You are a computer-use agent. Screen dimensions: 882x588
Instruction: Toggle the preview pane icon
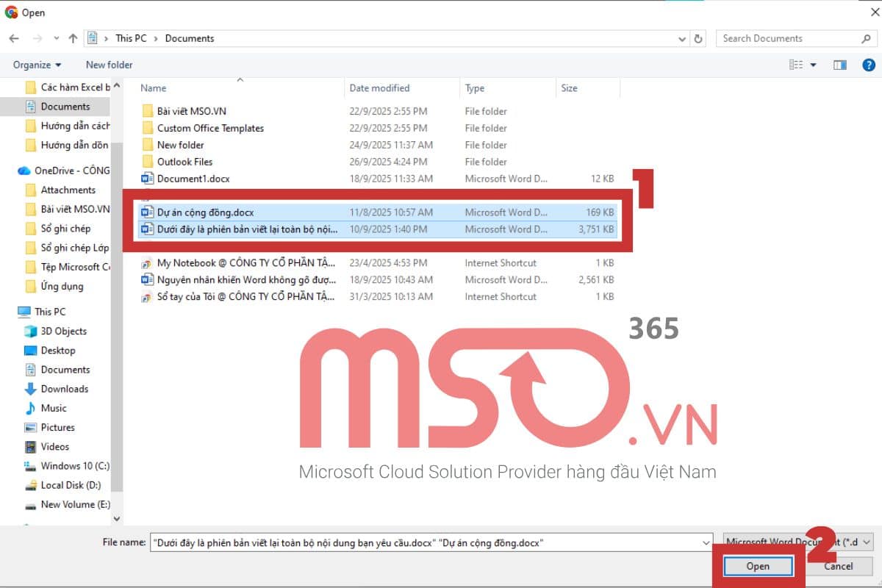click(840, 65)
